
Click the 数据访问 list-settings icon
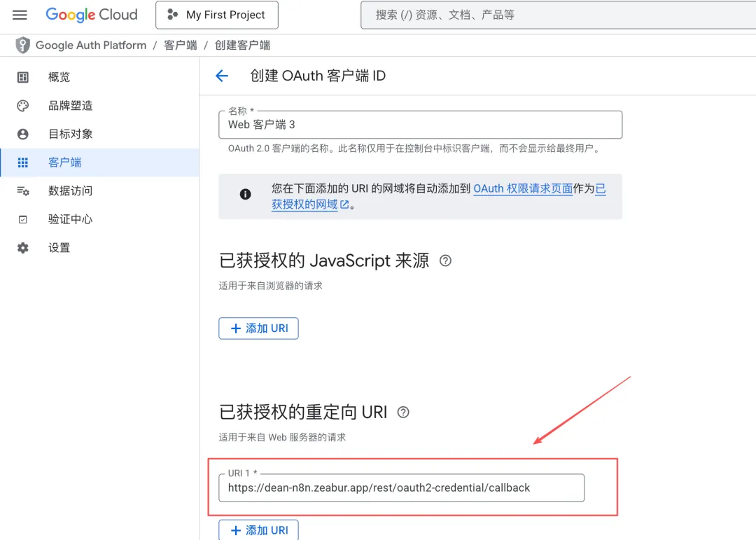click(22, 191)
